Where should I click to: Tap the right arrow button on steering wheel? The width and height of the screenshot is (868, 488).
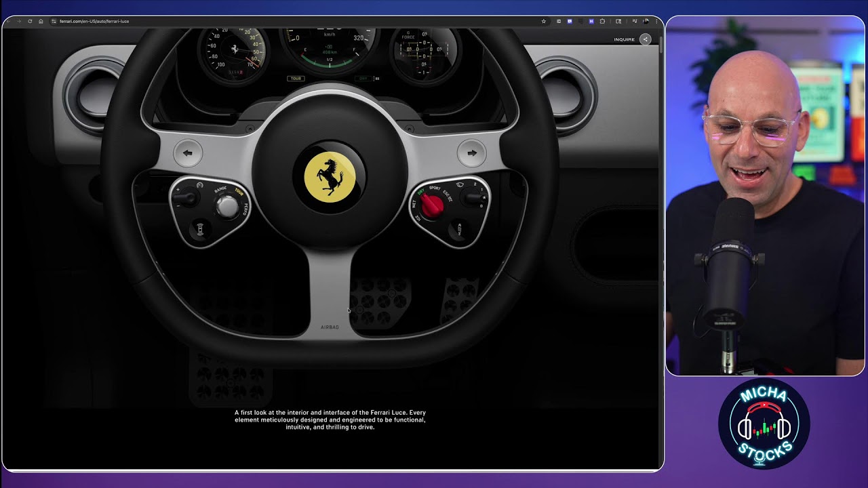tap(472, 153)
